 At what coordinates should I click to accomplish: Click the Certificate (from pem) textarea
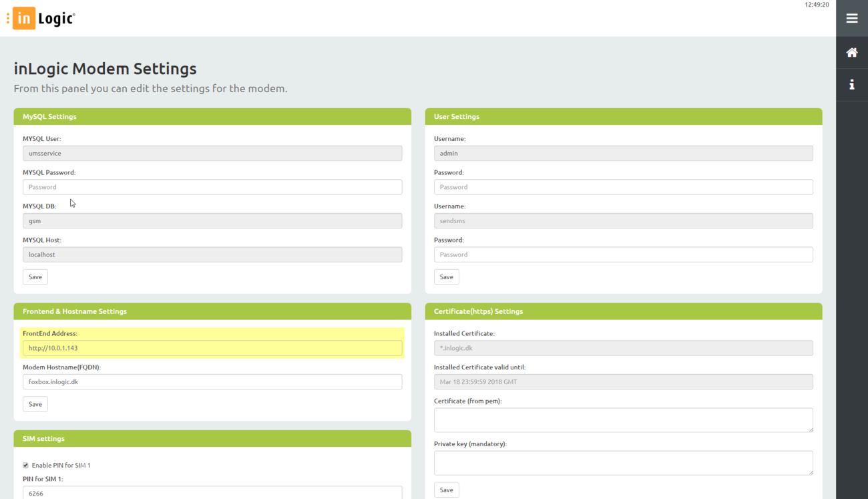tap(623, 420)
